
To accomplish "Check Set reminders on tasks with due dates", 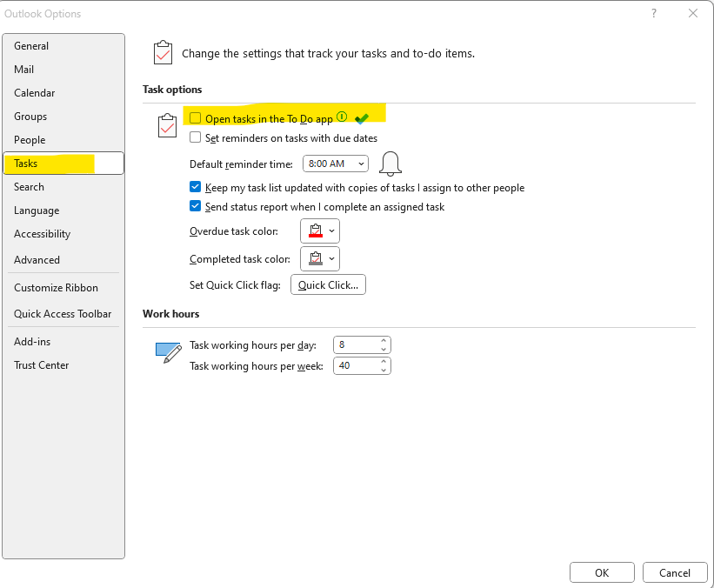I will pyautogui.click(x=196, y=137).
